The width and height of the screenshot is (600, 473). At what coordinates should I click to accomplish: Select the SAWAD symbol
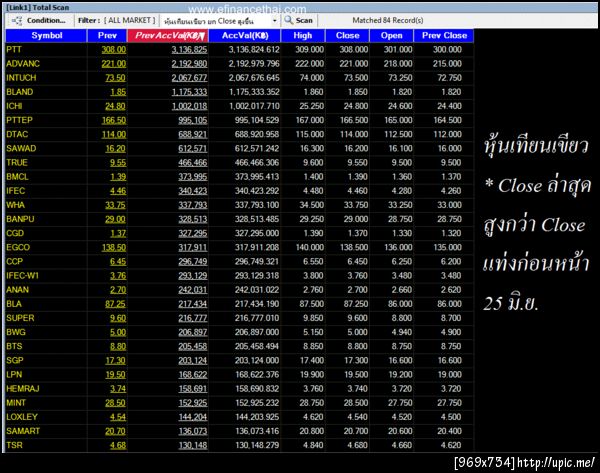pyautogui.click(x=21, y=149)
